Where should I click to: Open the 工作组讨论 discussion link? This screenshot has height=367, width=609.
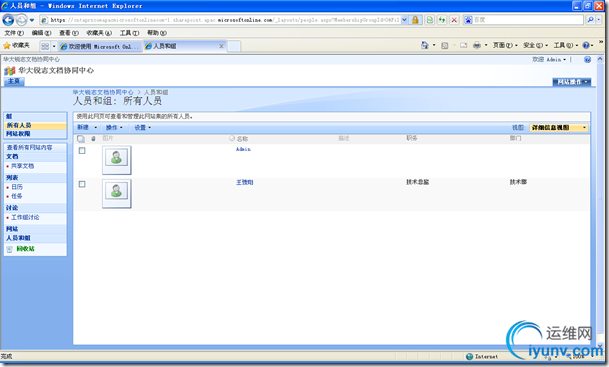click(25, 217)
